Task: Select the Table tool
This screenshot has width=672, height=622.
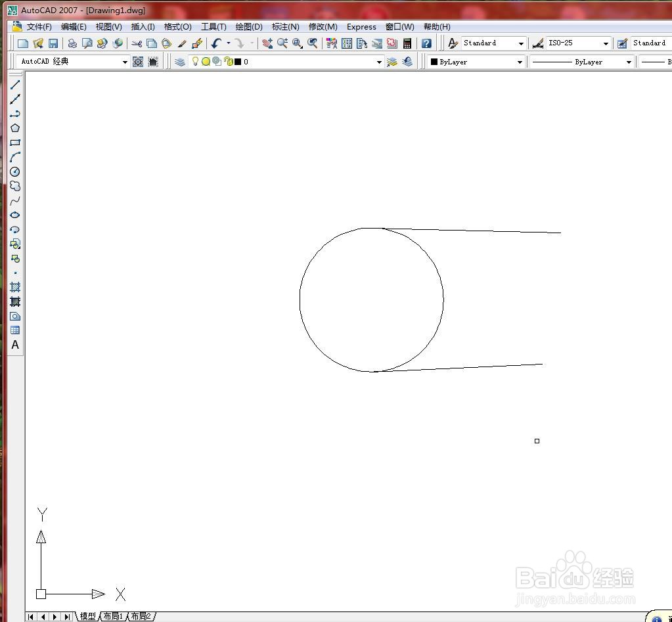Action: tap(15, 330)
